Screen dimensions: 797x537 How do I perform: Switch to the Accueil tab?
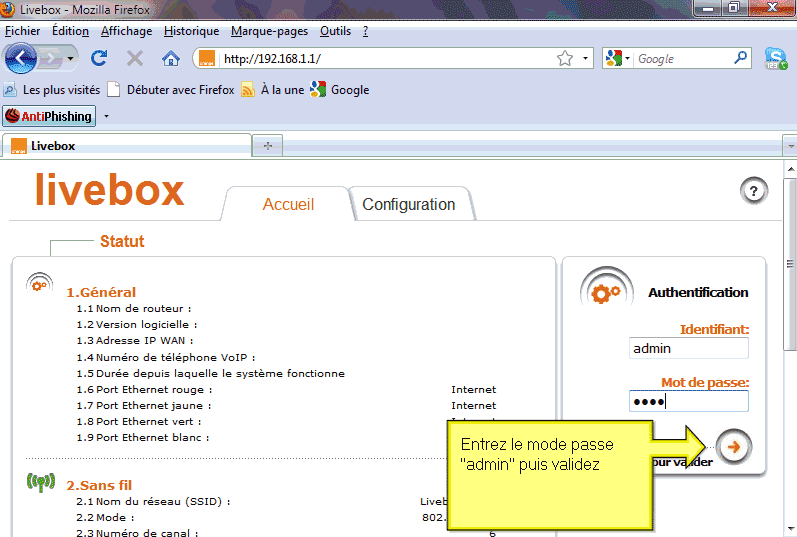[x=288, y=204]
